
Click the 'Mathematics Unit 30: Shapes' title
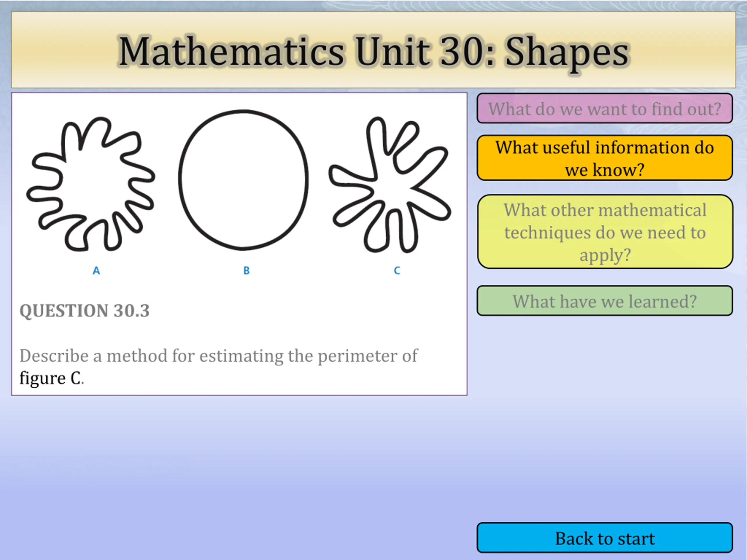pyautogui.click(x=373, y=52)
